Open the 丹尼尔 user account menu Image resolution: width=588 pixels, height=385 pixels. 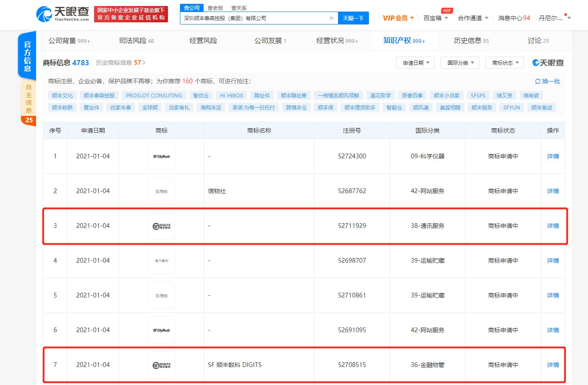click(554, 18)
